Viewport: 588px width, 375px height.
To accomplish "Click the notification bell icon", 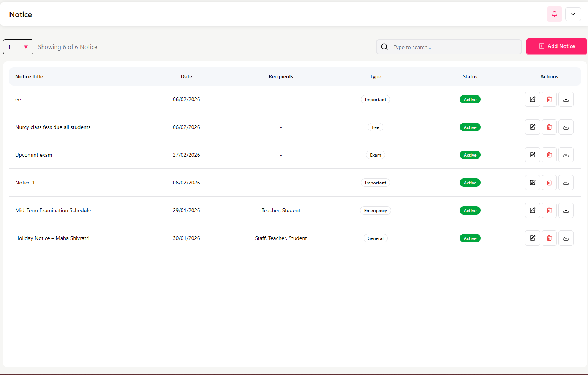I will 554,14.
